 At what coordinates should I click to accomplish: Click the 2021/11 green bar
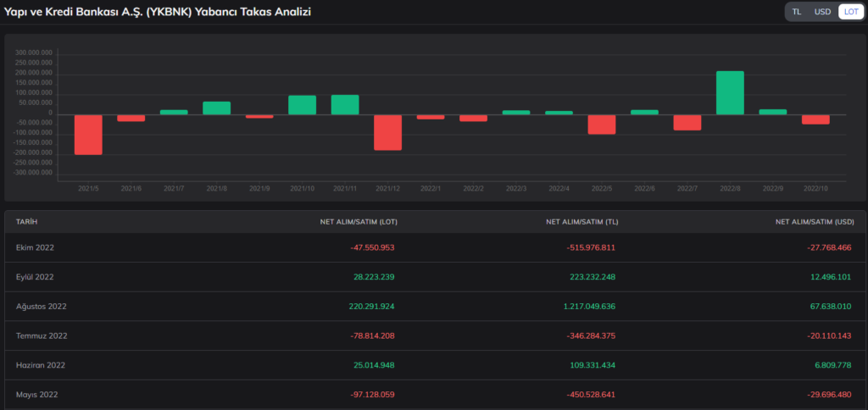pos(345,104)
